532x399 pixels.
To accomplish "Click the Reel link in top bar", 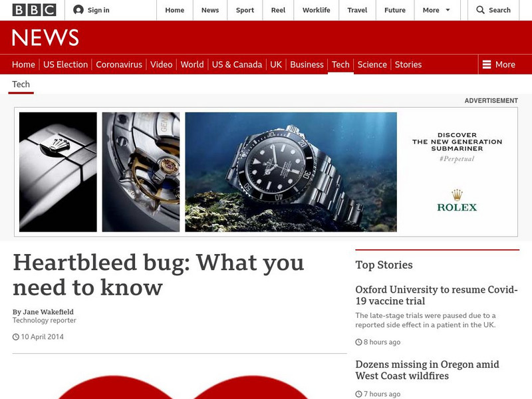I will click(x=278, y=10).
